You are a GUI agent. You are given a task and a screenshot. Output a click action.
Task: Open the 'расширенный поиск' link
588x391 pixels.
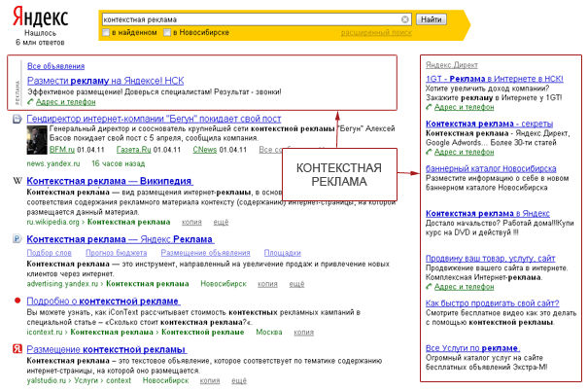click(376, 33)
